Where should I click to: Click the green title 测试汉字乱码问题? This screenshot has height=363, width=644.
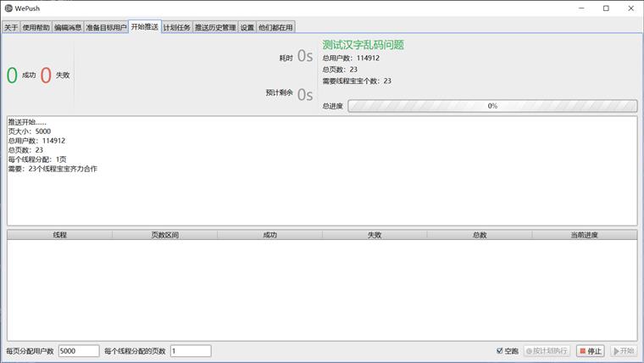363,45
